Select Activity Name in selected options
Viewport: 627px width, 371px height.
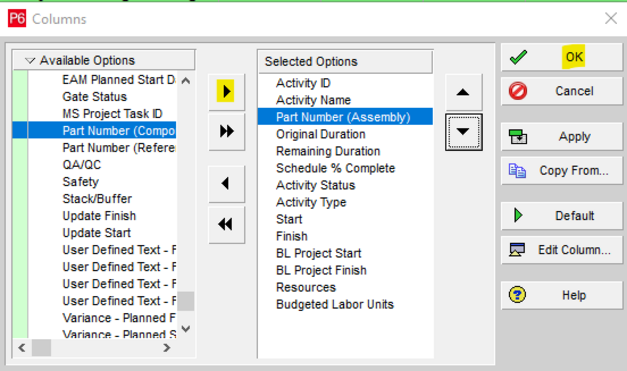(x=313, y=100)
